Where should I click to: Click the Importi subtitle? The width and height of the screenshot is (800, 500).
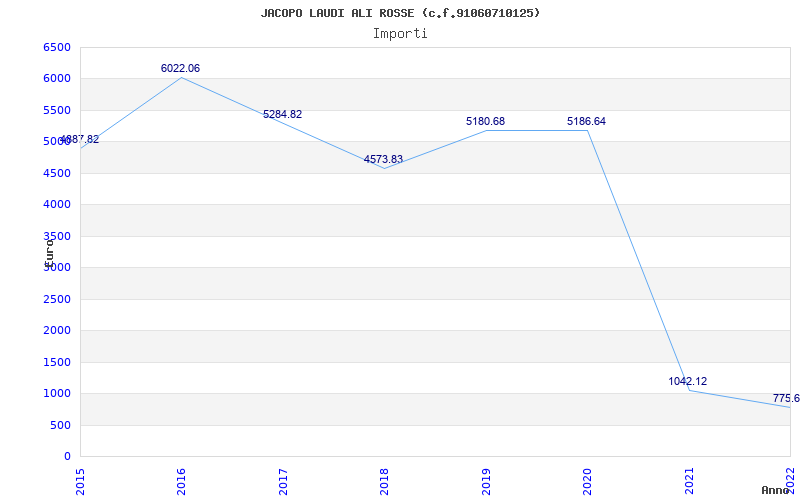pos(400,33)
